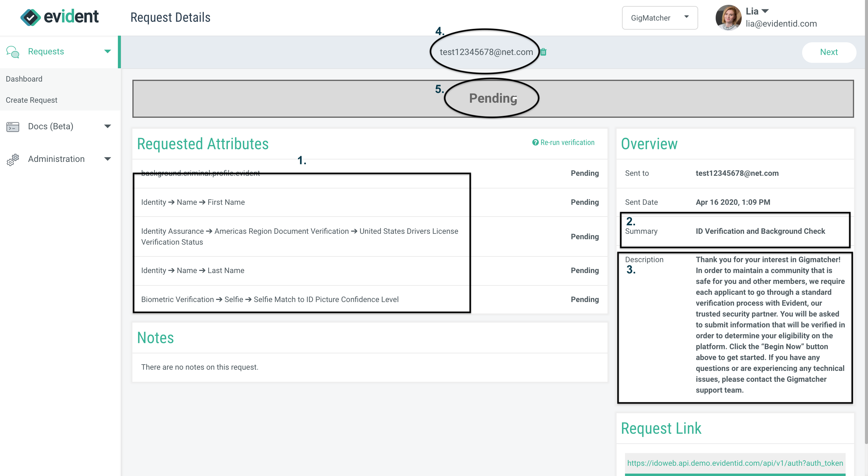The height and width of the screenshot is (476, 868).
Task: Open the GigMatcher account dropdown
Action: (x=660, y=18)
